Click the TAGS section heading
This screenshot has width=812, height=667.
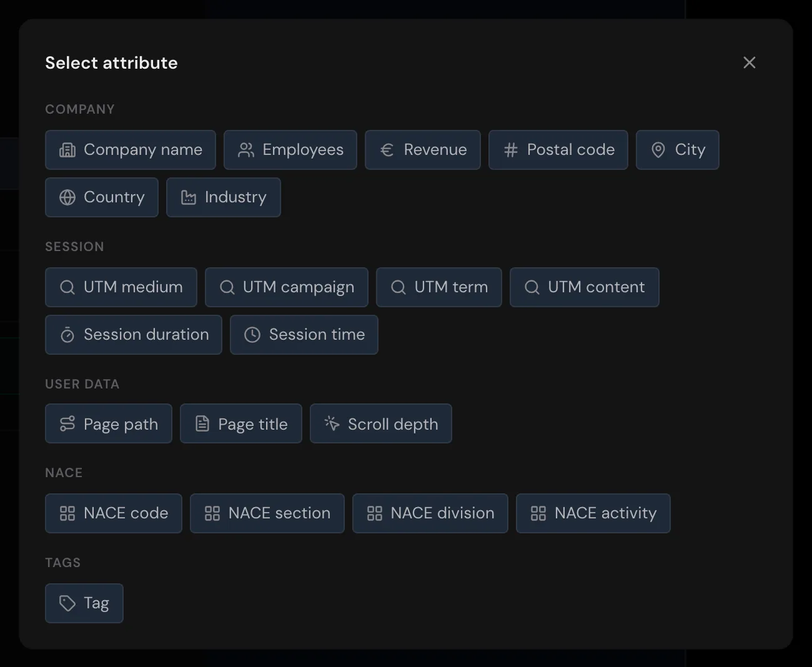pos(62,563)
